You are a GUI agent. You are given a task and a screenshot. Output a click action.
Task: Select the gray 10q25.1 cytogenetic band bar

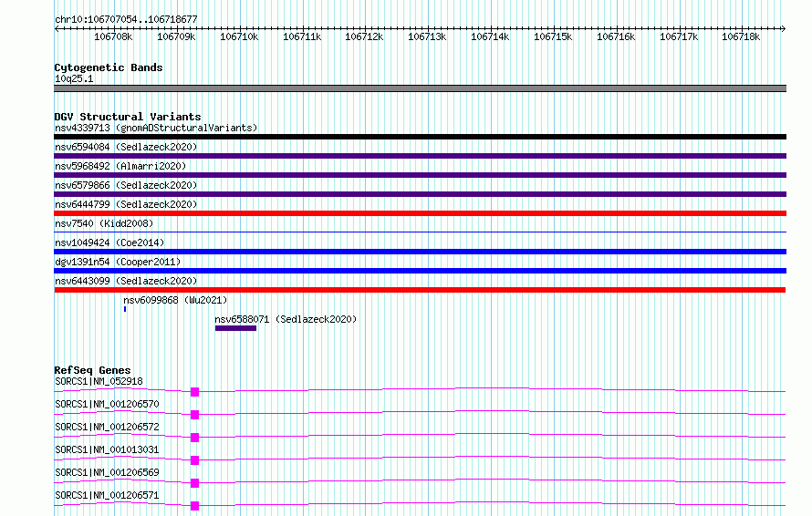[x=420, y=88]
